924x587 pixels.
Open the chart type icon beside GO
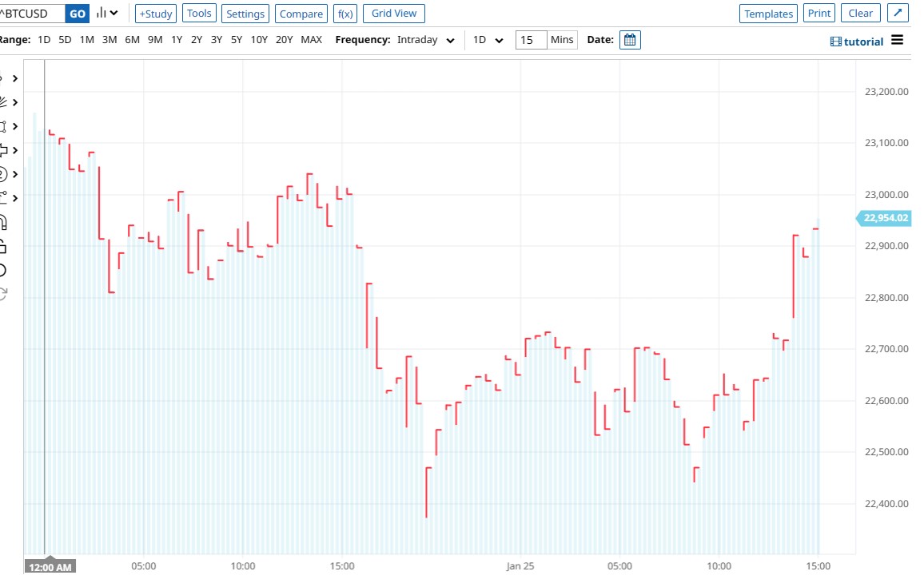click(105, 13)
